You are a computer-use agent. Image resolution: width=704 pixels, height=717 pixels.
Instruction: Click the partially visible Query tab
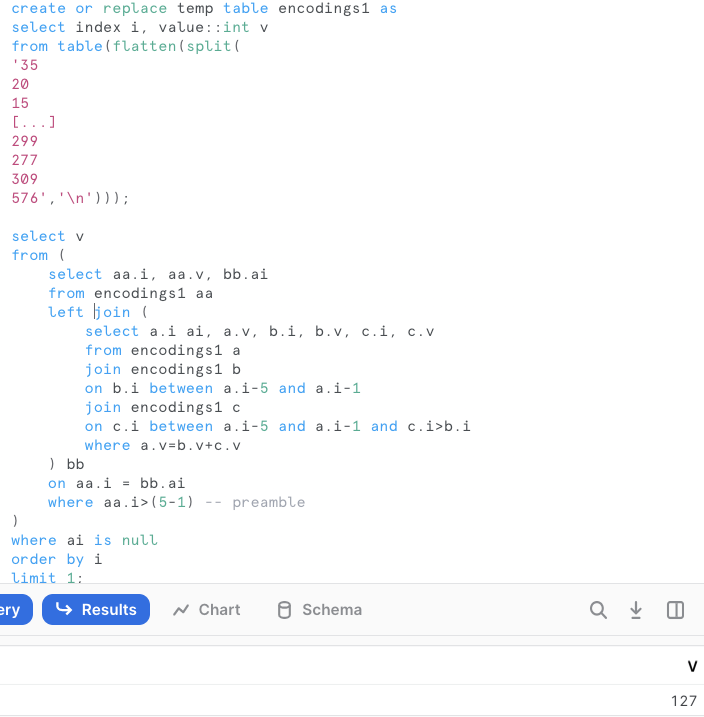(x=14, y=610)
